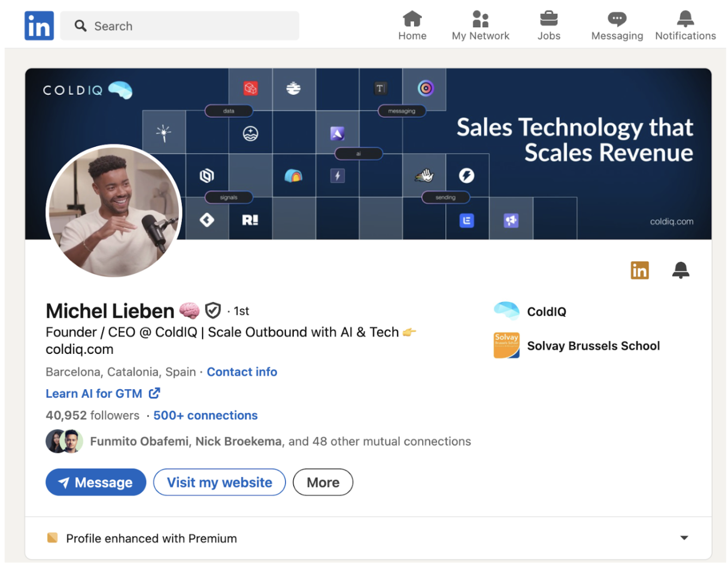Viewport: 728px width, 567px height.
Task: Click the brain emoji next to name
Action: click(x=189, y=311)
